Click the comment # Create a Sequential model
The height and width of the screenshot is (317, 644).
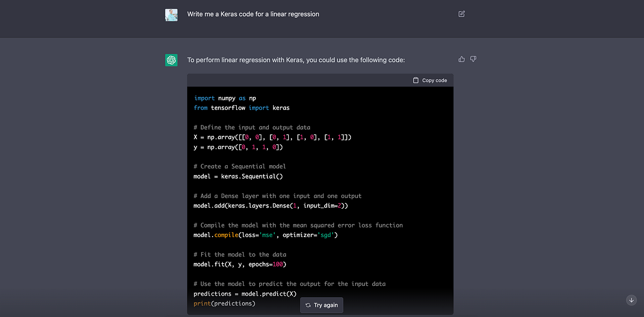pos(238,166)
